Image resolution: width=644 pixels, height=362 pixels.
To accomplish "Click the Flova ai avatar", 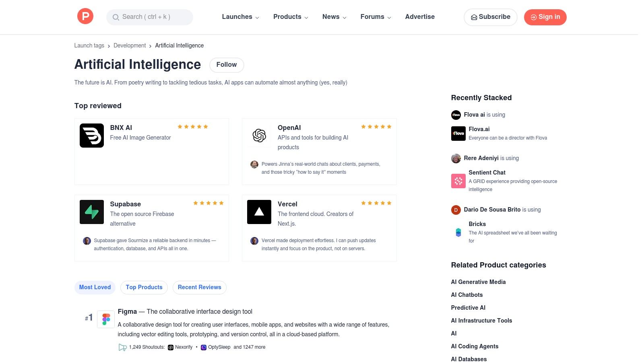I will pyautogui.click(x=456, y=115).
